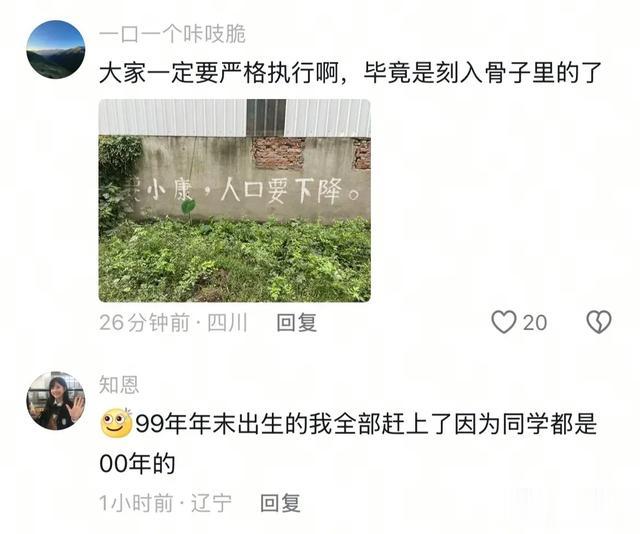
Task: Tap the 1小时前 · 辽宁 timestamp
Action: pyautogui.click(x=165, y=503)
